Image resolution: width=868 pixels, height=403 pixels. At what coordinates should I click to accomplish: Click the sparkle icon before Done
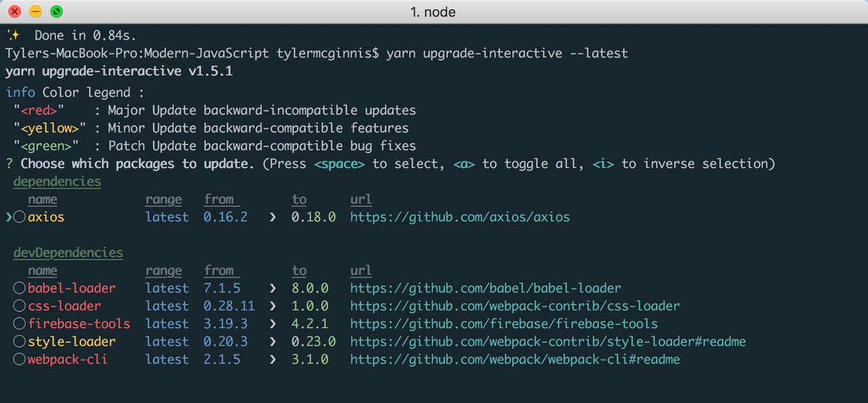(x=12, y=34)
